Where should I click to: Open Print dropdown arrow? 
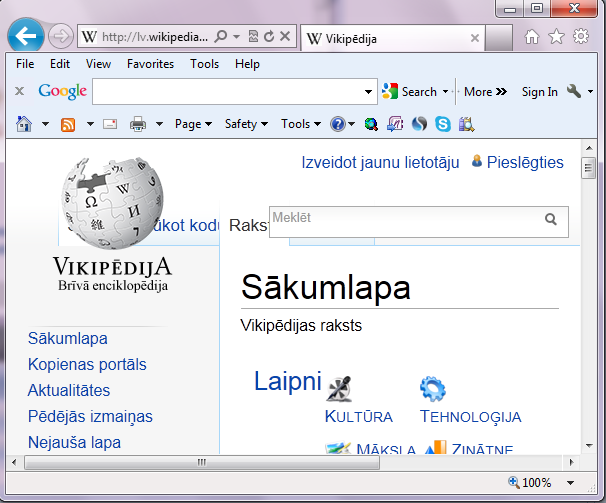point(159,124)
